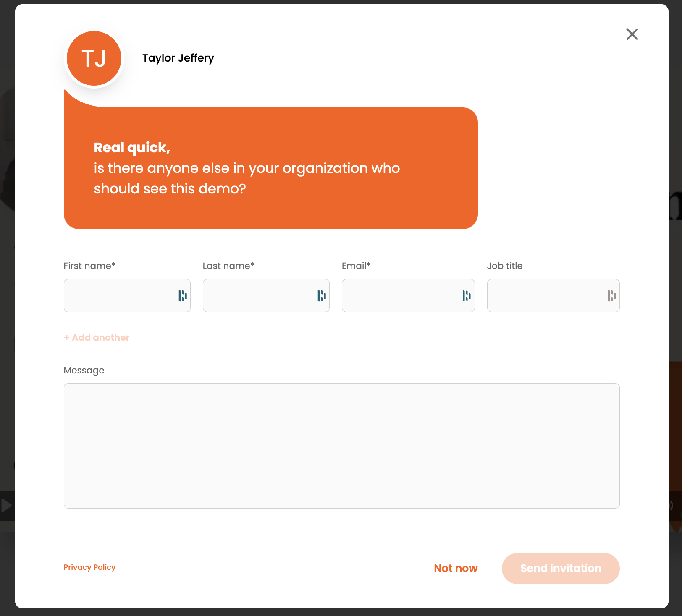Choose Not now to skip
Image resolution: width=682 pixels, height=616 pixels.
(456, 568)
